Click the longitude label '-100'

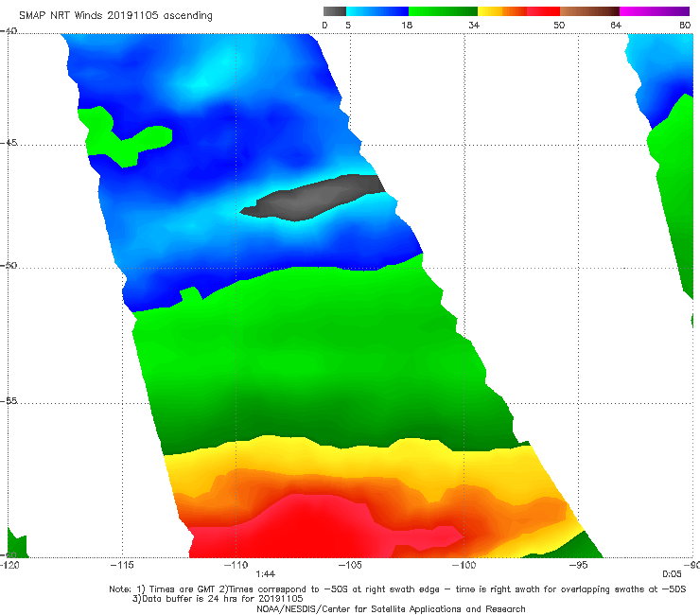click(464, 565)
